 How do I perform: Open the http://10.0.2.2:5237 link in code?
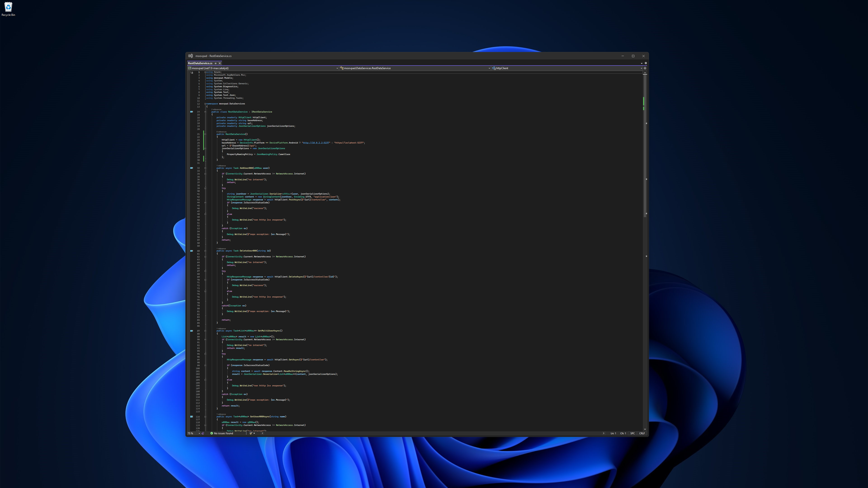tap(316, 143)
